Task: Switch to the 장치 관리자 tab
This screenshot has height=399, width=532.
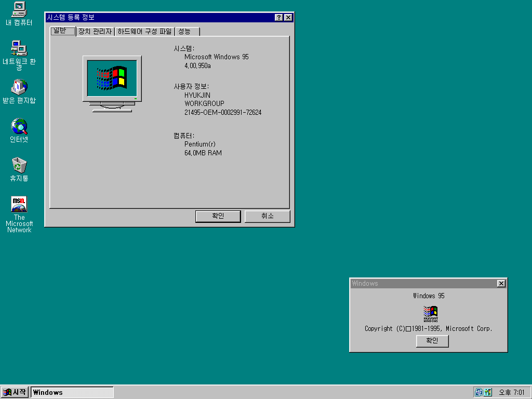Action: pos(95,32)
